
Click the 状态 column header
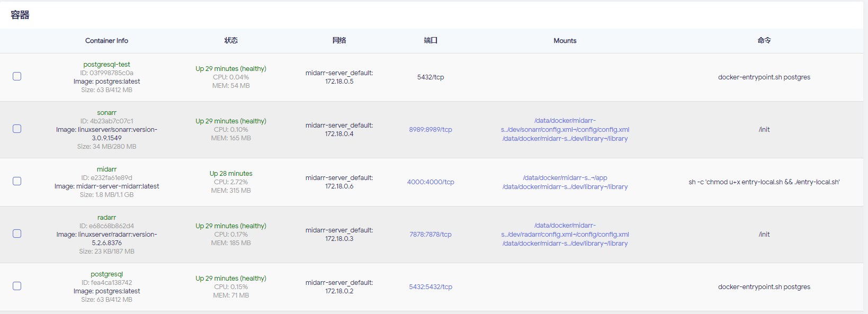click(x=231, y=41)
